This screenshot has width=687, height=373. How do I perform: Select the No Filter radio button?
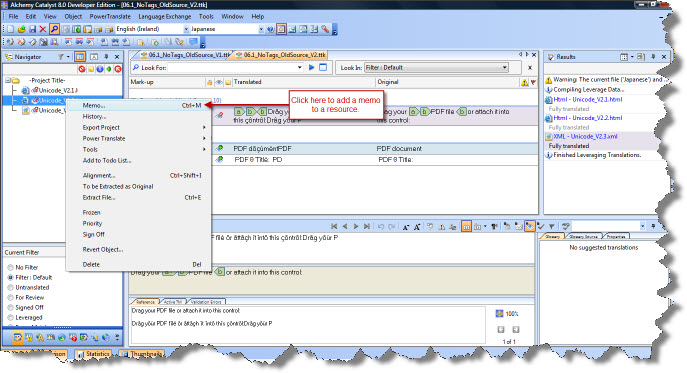[10, 267]
